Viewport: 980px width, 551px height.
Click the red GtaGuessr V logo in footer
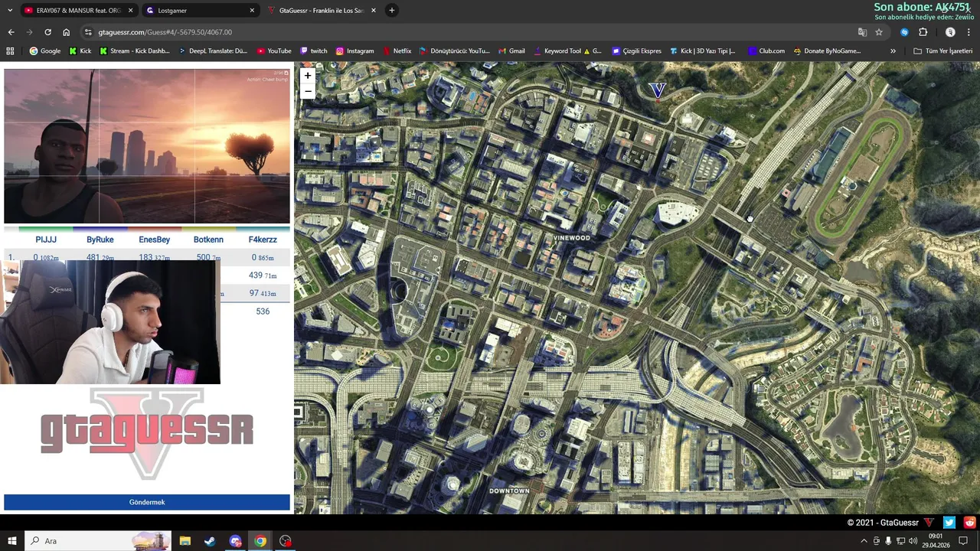point(929,523)
